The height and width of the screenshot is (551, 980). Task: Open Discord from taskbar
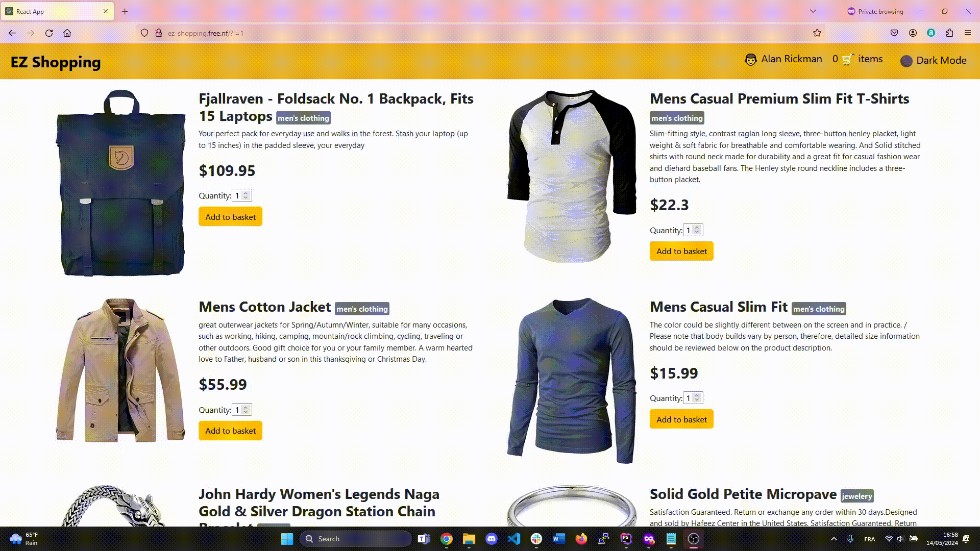(492, 539)
